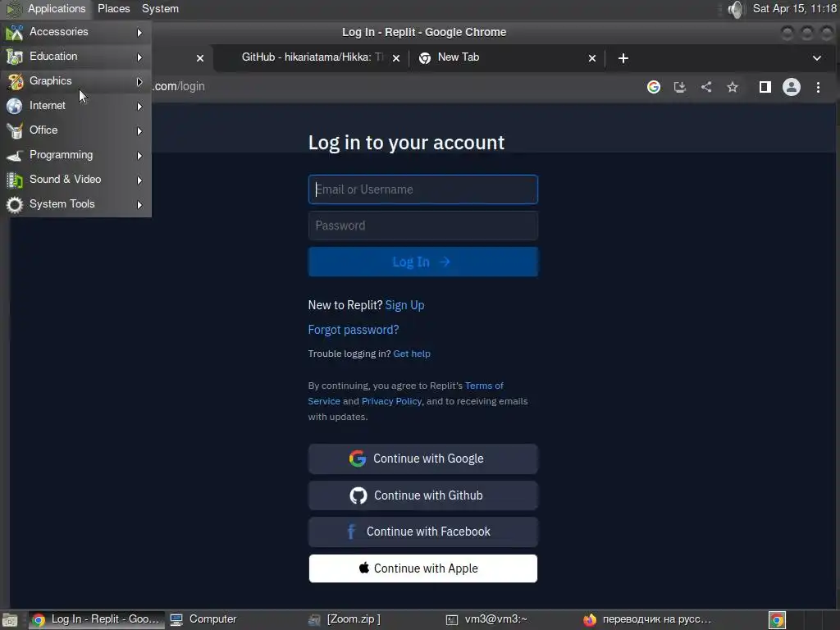Click the date and time clock
The height and width of the screenshot is (630, 840).
[794, 8]
